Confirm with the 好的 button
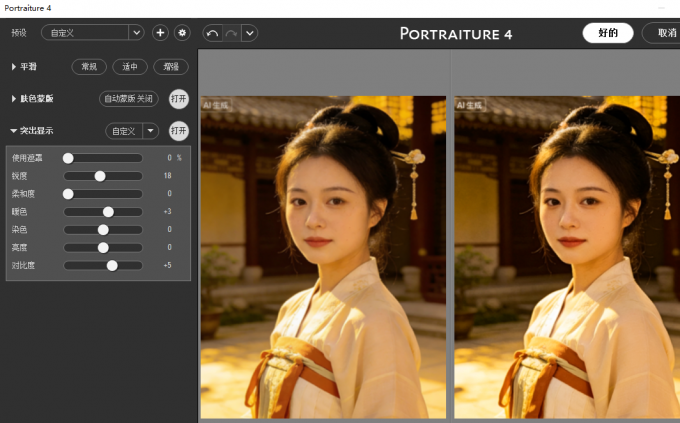The width and height of the screenshot is (680, 423). (608, 33)
